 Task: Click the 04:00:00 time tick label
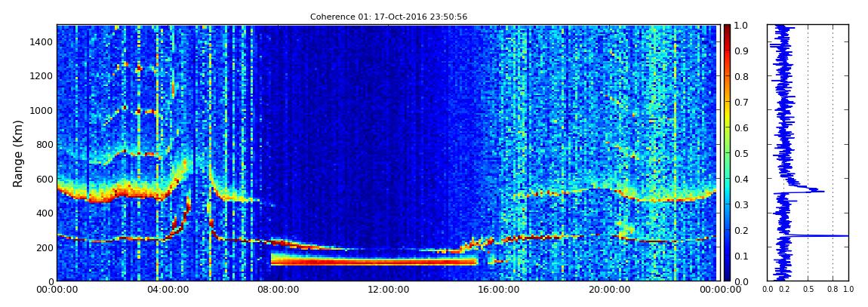(x=167, y=290)
